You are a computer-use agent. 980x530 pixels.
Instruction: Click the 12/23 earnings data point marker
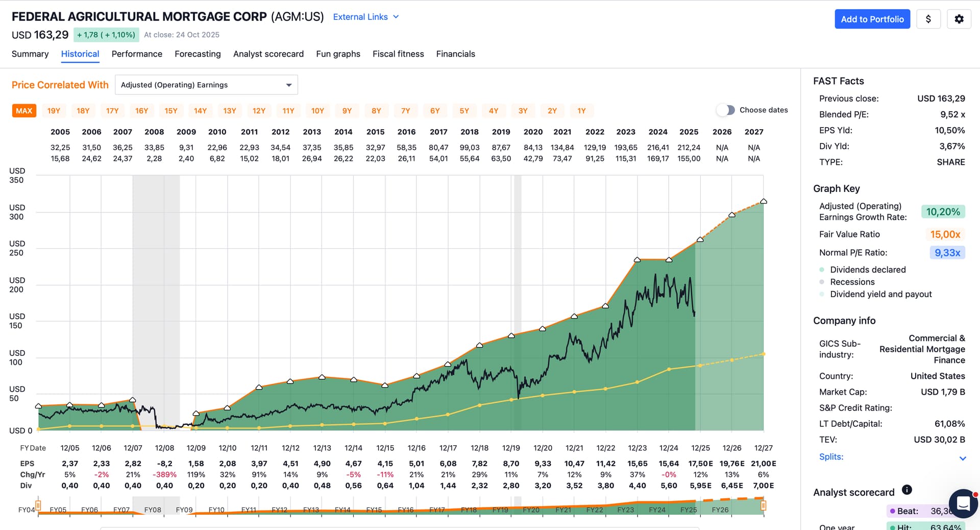[637, 260]
